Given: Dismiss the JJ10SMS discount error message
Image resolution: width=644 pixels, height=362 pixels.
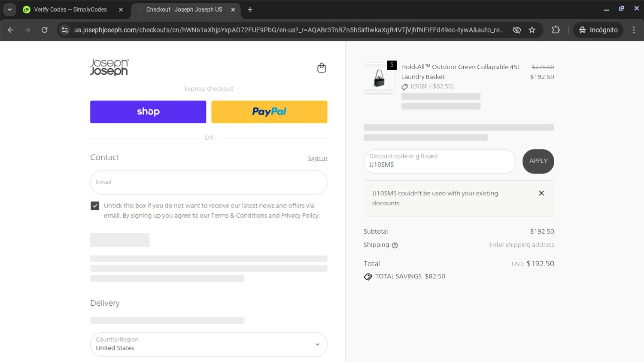Looking at the screenshot, I should 541,193.
